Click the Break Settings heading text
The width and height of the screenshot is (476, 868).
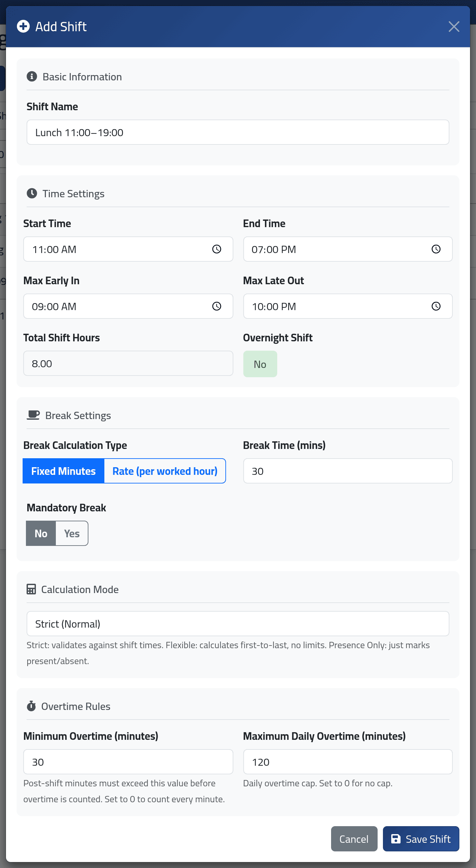coord(78,415)
